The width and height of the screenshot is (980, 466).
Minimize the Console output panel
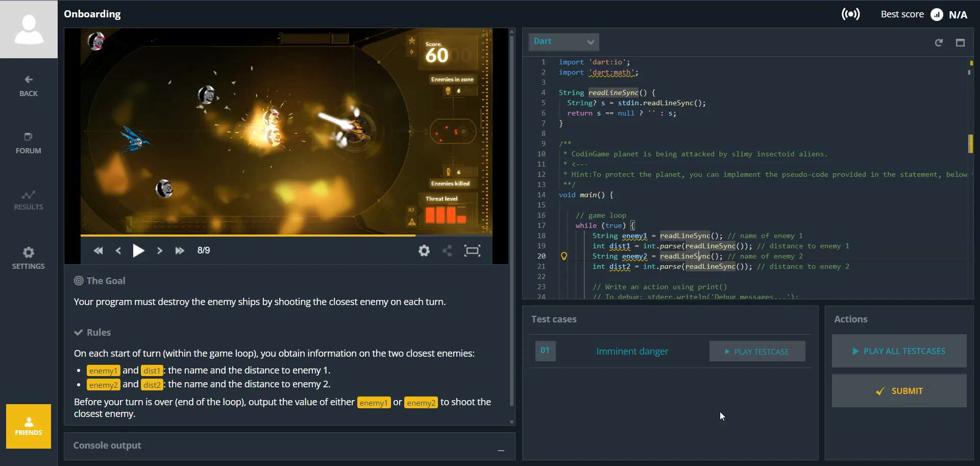click(x=501, y=450)
